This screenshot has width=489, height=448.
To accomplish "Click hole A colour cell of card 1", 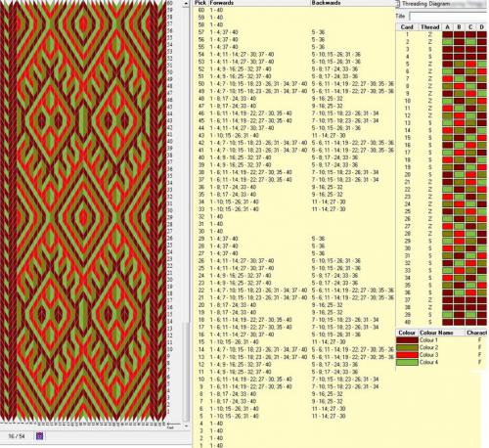I will click(447, 34).
